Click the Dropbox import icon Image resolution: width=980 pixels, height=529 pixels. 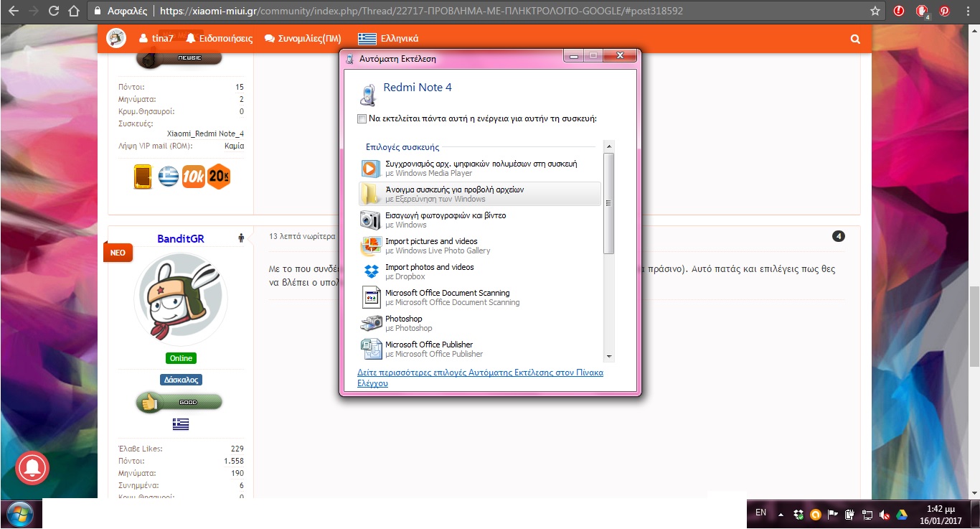pyautogui.click(x=370, y=272)
